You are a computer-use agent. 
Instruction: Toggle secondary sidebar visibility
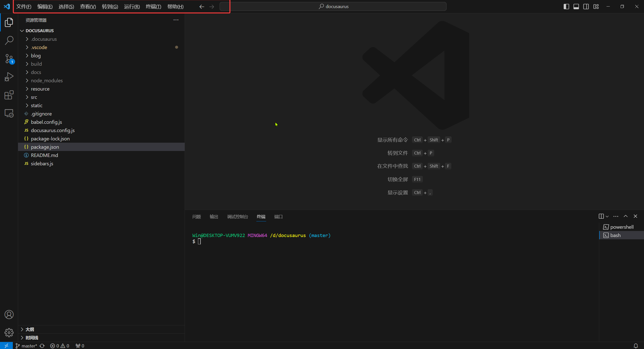pyautogui.click(x=586, y=7)
